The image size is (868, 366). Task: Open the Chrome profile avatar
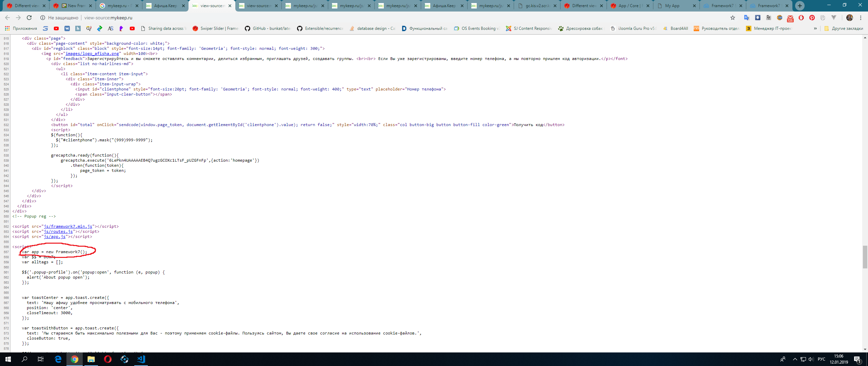(850, 18)
